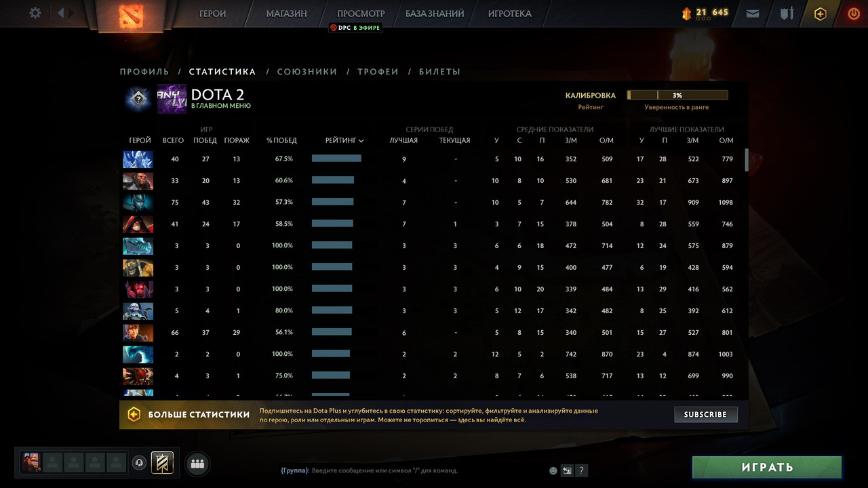The height and width of the screenshot is (488, 868).
Task: Open the ПРОСМОТР menu
Action: point(361,14)
